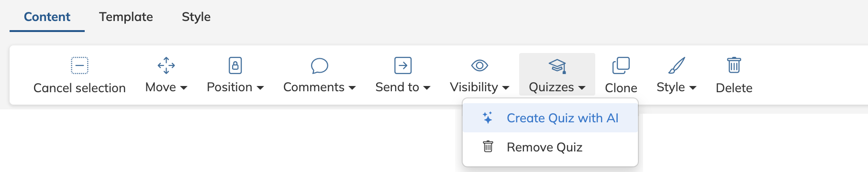Expand the Comments dropdown caret
This screenshot has height=172, width=868.
[x=352, y=88]
